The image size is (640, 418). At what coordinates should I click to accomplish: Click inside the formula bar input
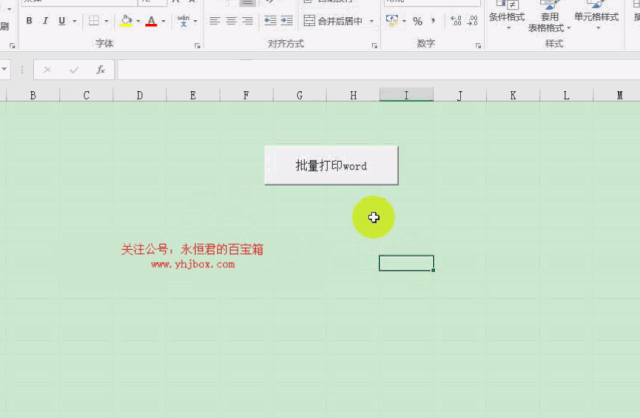[x=370, y=70]
